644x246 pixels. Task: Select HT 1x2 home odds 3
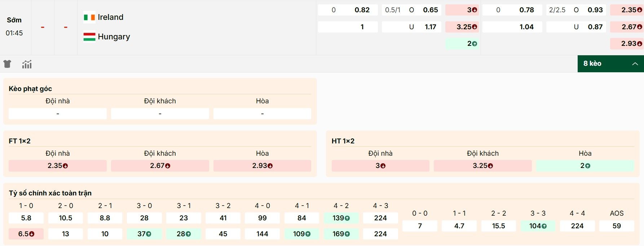380,166
